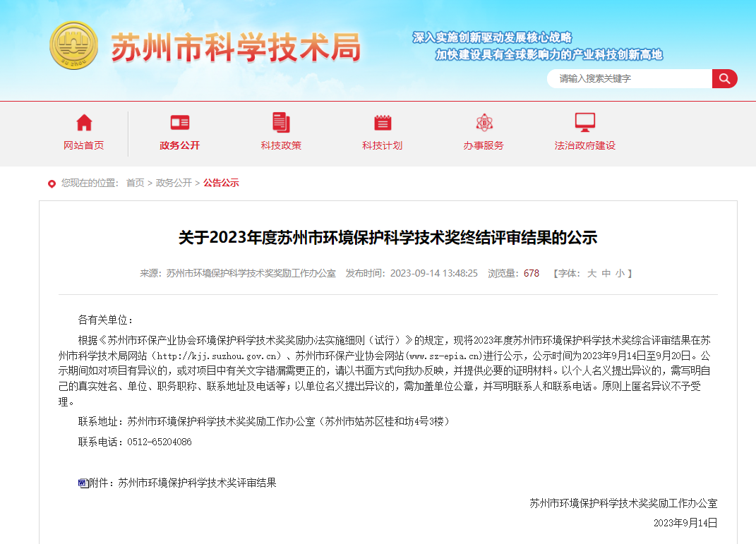Open the 法治政府建设 menu item
The width and height of the screenshot is (756, 544).
click(x=585, y=145)
